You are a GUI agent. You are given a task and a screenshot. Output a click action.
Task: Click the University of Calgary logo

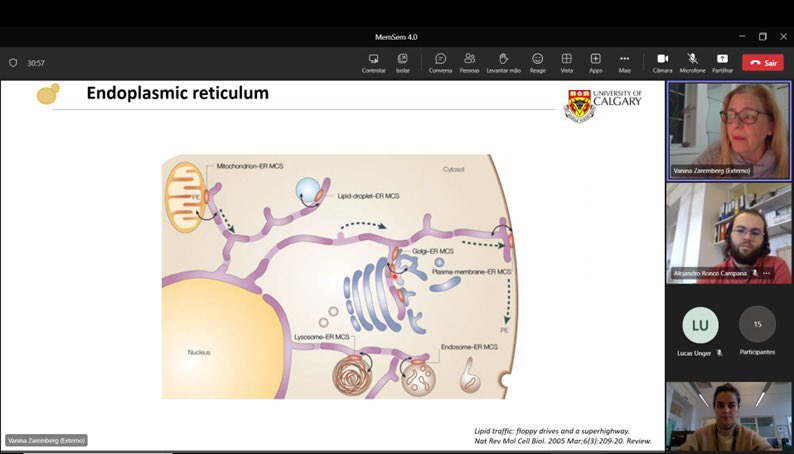(x=603, y=105)
